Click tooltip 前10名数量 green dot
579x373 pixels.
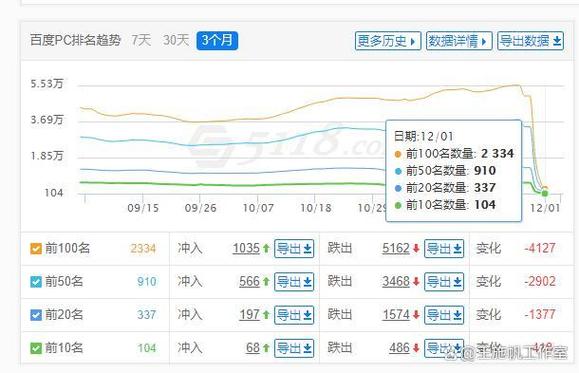coord(398,205)
